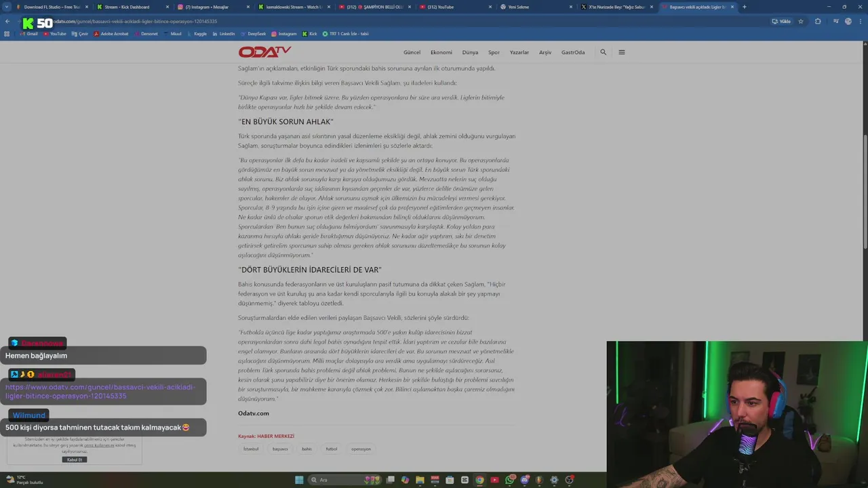This screenshot has width=868, height=488.
Task: Open Microsoft Store from the taskbar
Action: (x=450, y=480)
